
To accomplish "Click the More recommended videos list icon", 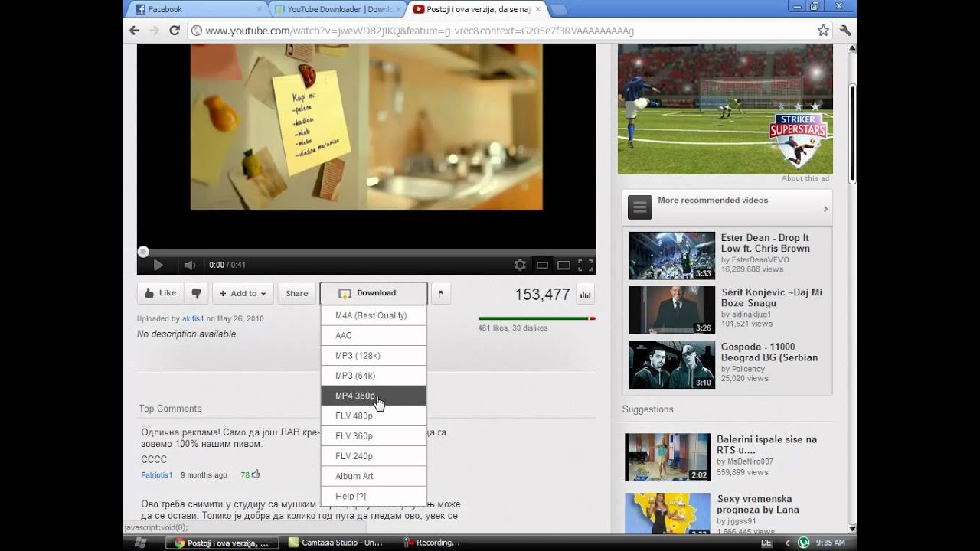I will click(640, 207).
